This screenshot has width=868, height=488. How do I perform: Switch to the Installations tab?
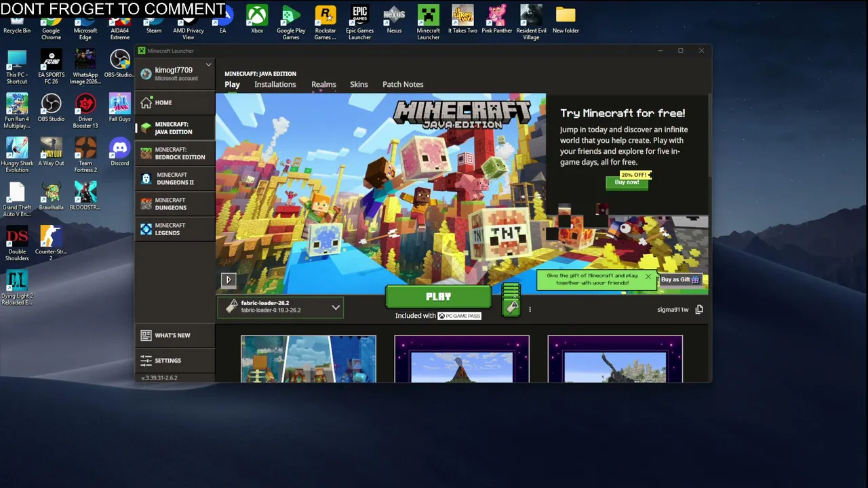[x=275, y=85]
